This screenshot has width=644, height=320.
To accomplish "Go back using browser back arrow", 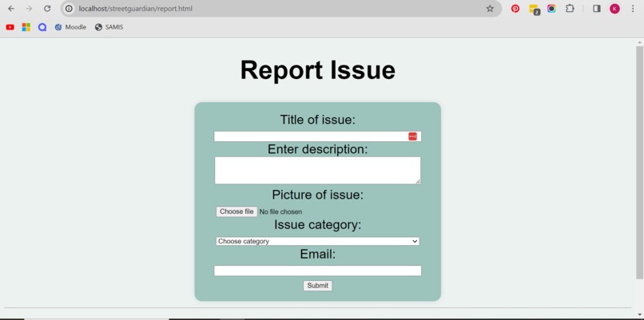I will 11,9.
